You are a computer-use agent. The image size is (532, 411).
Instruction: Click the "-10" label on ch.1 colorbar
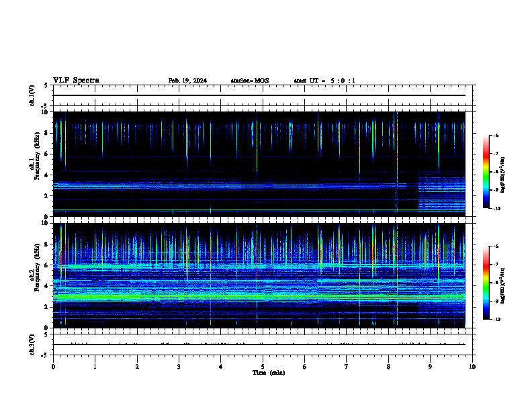coord(496,209)
